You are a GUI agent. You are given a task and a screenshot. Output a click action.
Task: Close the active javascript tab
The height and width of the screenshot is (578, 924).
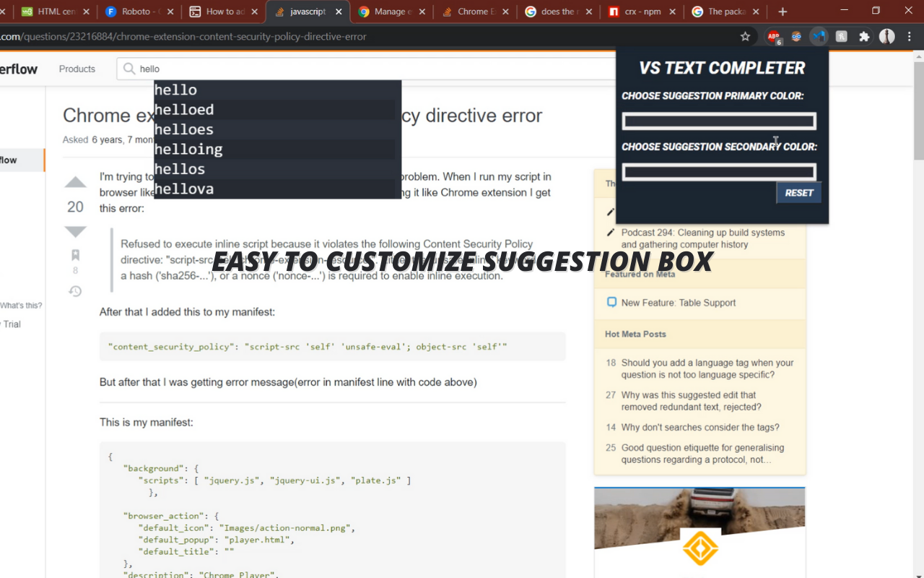(x=339, y=12)
